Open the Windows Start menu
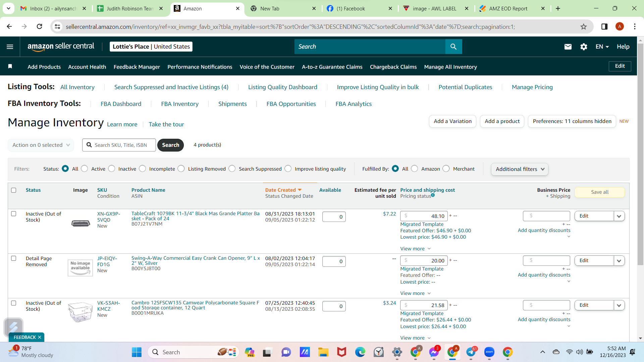Viewport: 644px width, 362px height. tap(137, 352)
